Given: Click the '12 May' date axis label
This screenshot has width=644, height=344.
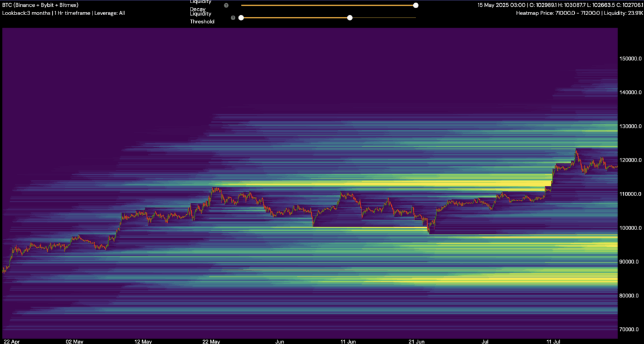Looking at the screenshot, I should tap(143, 341).
